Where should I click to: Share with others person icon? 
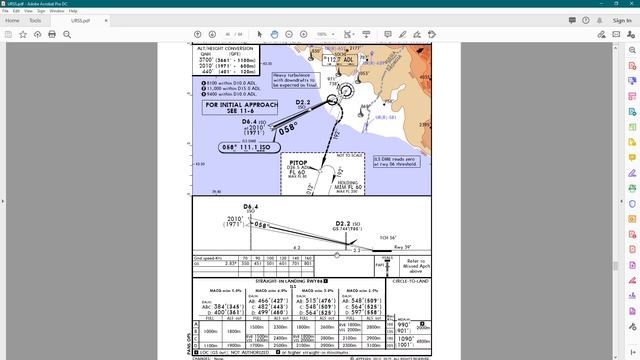[x=631, y=35]
